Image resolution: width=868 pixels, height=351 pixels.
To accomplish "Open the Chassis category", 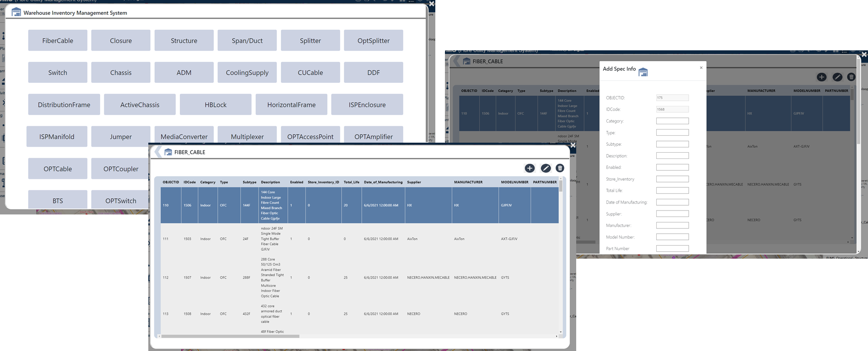I will tap(121, 72).
